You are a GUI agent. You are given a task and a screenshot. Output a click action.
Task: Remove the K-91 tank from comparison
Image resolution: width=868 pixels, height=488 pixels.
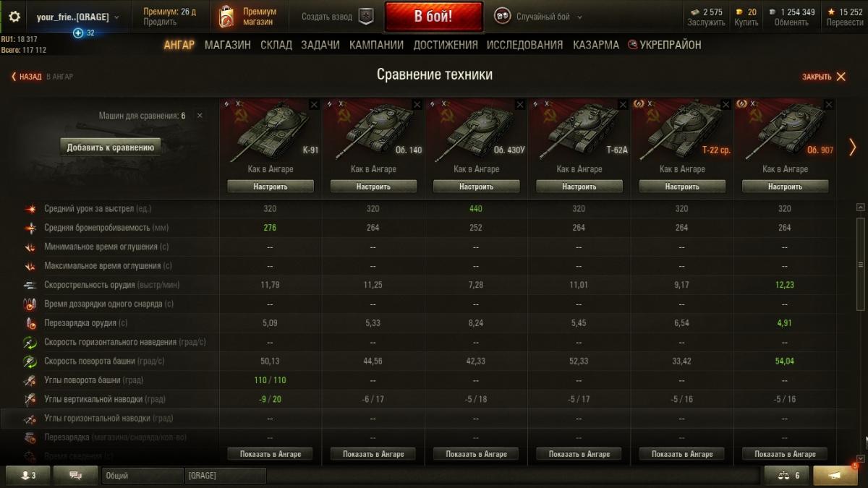click(314, 105)
